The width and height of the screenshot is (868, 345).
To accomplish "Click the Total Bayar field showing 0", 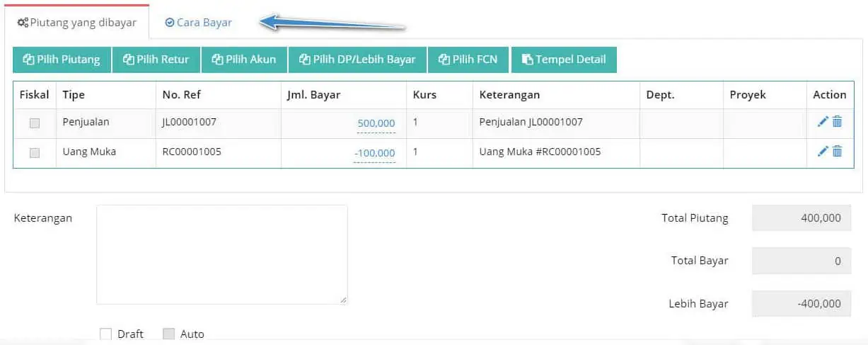I will tap(803, 261).
